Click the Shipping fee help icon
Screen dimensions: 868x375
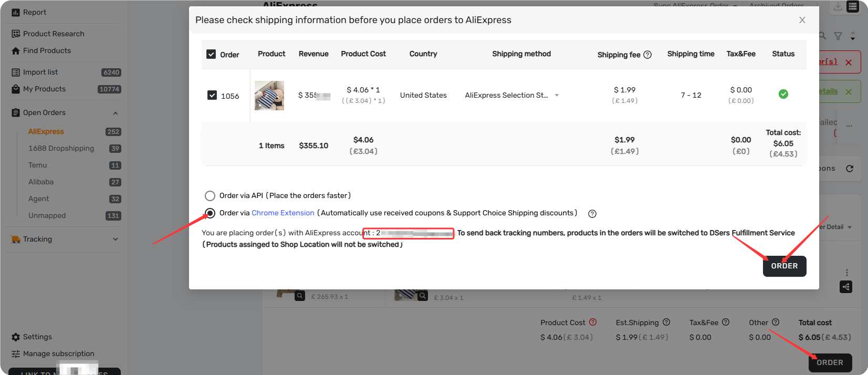[x=647, y=55]
